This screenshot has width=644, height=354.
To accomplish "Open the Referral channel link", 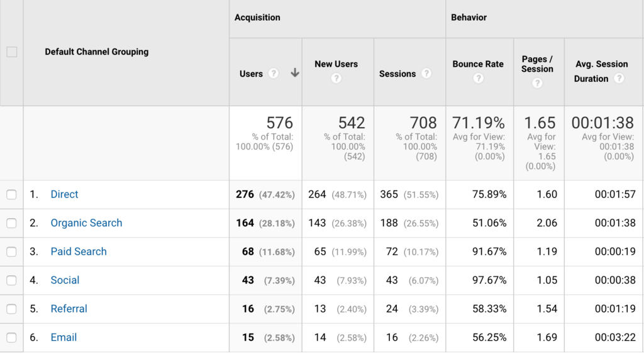I will coord(69,309).
